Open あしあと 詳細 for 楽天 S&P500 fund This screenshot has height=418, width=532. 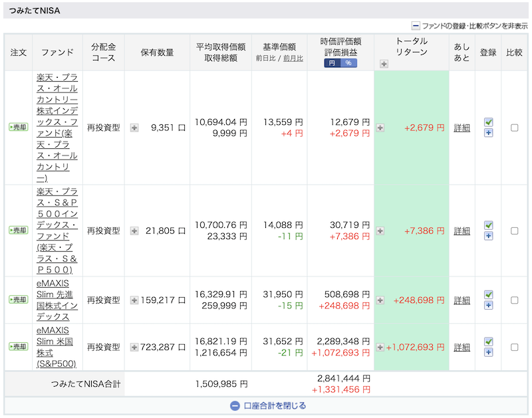tap(462, 231)
